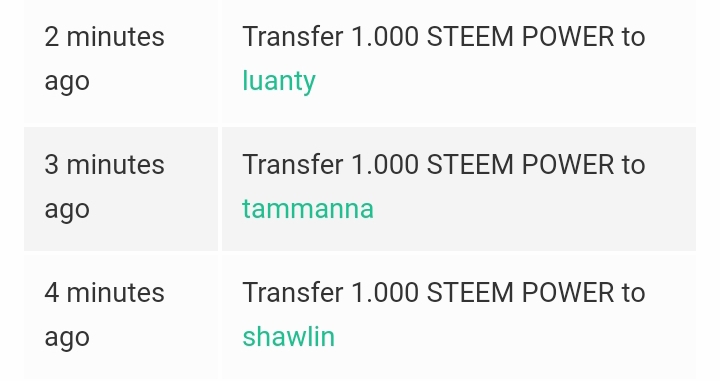Click the 1.000 amount in luanty's transfer
The width and height of the screenshot is (720, 381).
pyautogui.click(x=385, y=37)
